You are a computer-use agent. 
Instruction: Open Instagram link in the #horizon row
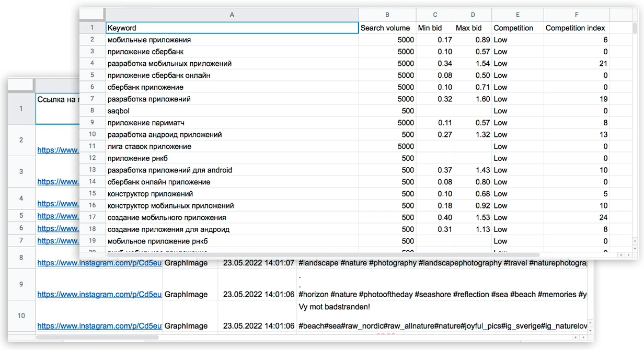coord(100,295)
